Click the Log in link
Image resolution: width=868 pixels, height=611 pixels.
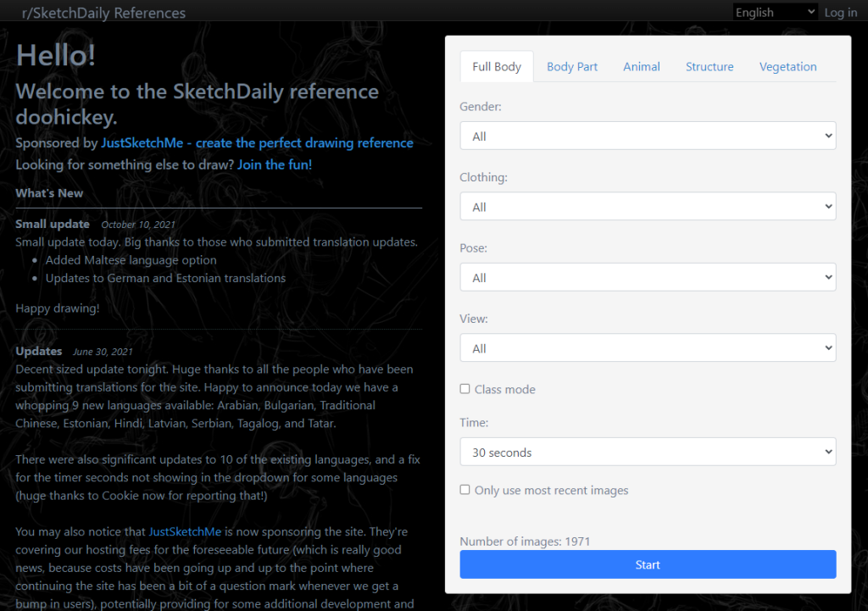click(840, 13)
